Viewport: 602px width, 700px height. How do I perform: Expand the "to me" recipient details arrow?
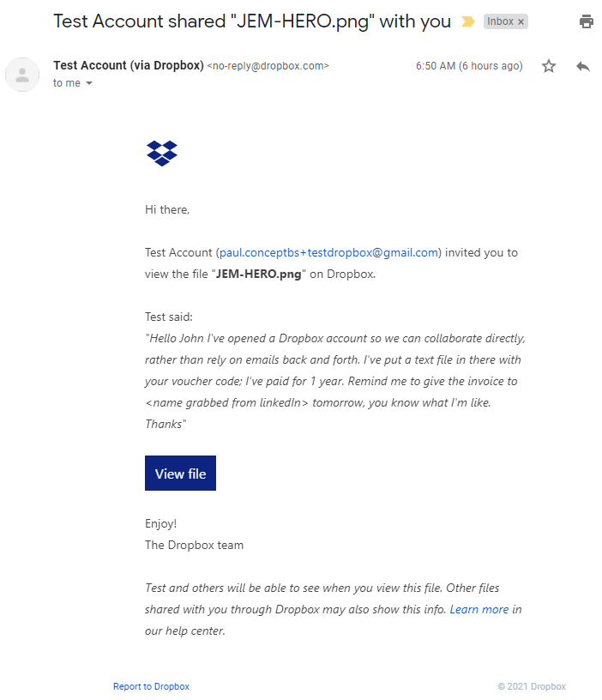click(x=89, y=83)
